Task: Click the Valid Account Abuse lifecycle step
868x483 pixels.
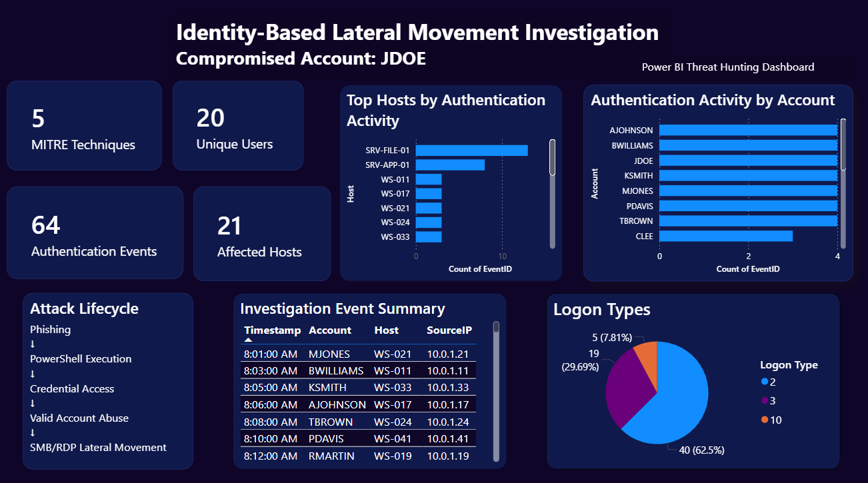Action: 79,418
